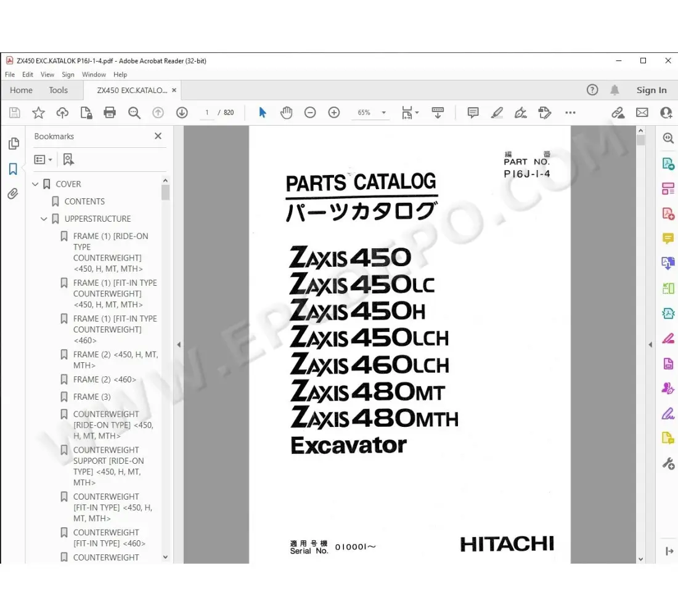The image size is (678, 616).
Task: Zoom out using the minus icon
Action: click(x=310, y=113)
